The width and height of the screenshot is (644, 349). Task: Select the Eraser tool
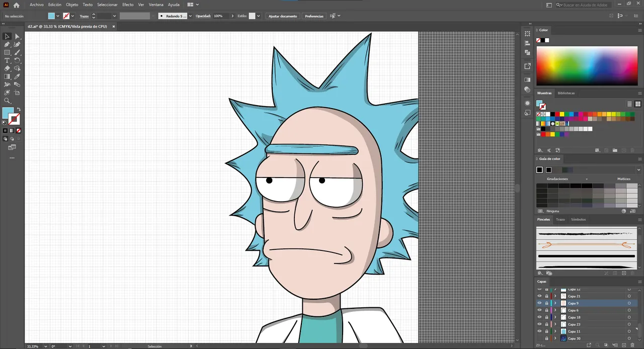pyautogui.click(x=7, y=68)
